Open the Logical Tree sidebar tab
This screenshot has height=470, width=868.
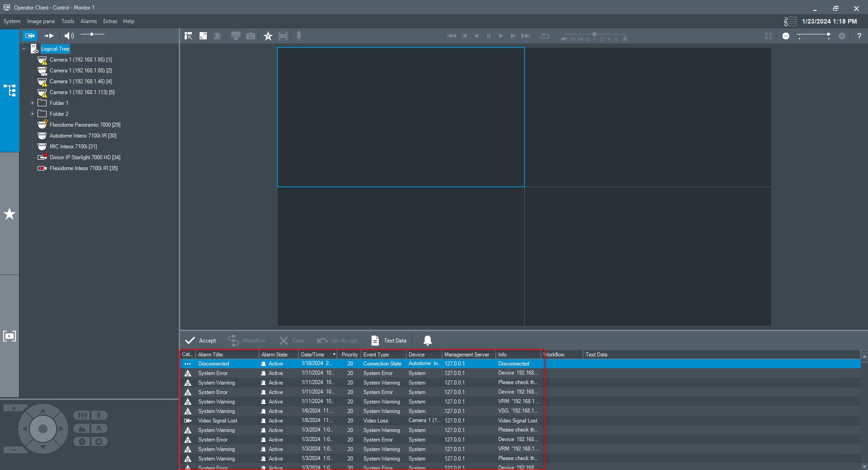click(x=10, y=90)
